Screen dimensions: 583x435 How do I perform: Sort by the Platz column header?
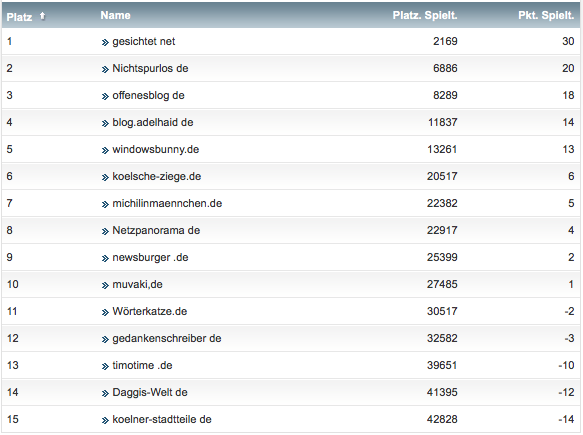[x=19, y=17]
